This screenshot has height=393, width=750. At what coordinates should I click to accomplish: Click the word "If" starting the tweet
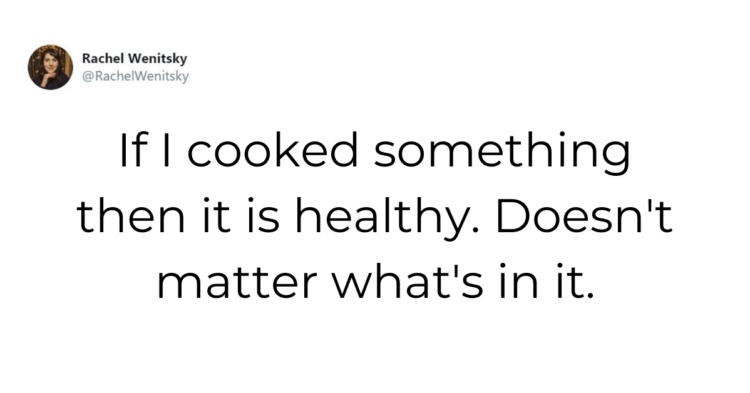pos(132,150)
